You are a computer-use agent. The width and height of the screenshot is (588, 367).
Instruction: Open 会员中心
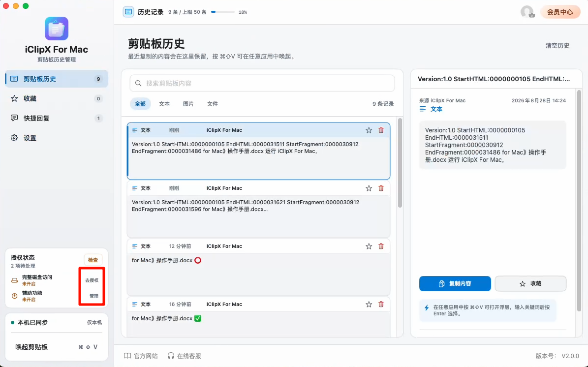[560, 12]
